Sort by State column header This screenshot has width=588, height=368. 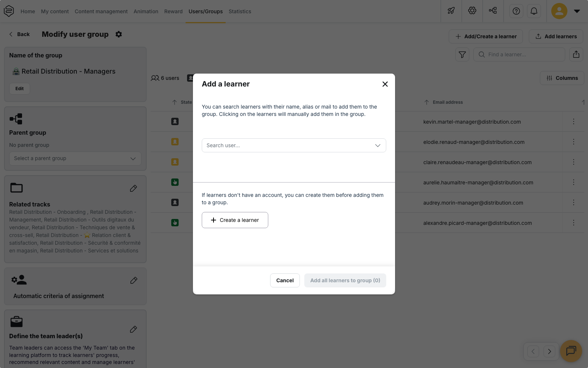point(182,102)
